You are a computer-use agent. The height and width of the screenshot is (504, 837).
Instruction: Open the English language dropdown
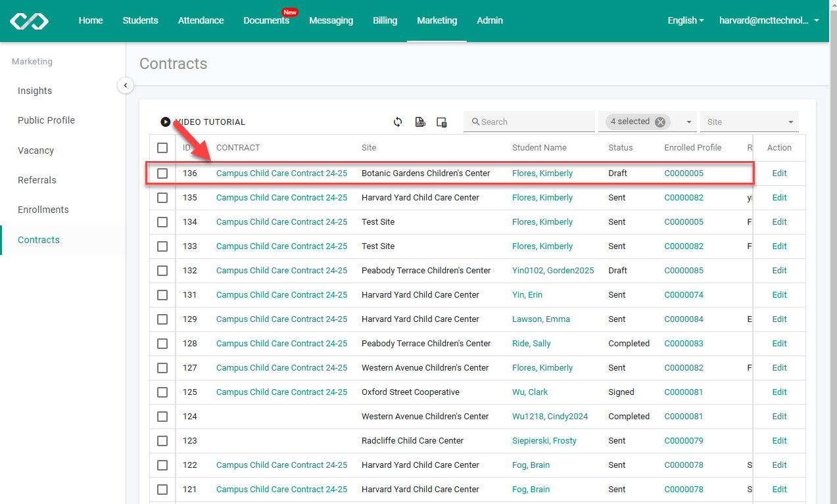[x=686, y=20]
